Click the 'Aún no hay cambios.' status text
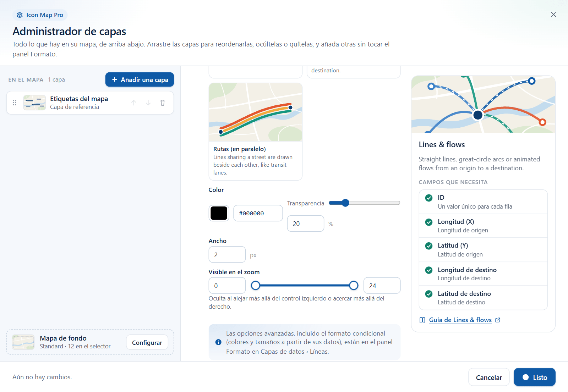568x392 pixels. point(42,377)
